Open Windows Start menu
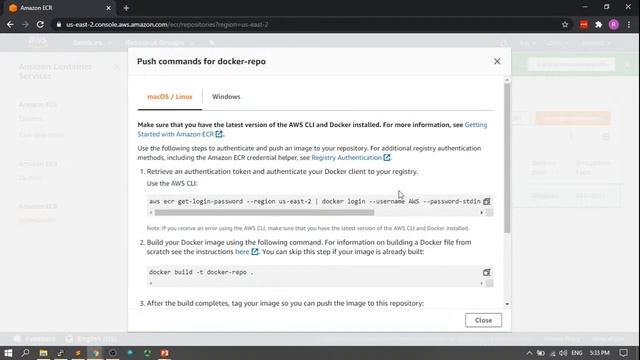The width and height of the screenshot is (640, 360). tap(8, 353)
